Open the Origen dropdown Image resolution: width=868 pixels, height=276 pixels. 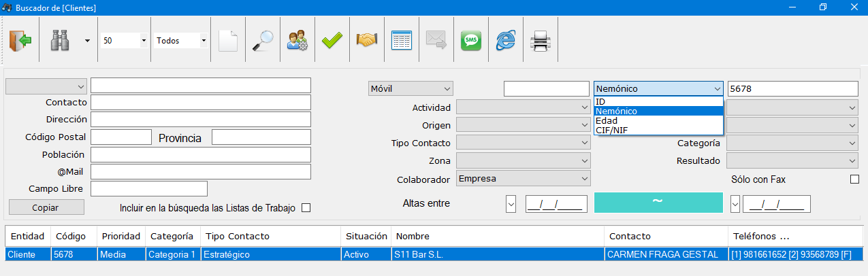(x=524, y=125)
